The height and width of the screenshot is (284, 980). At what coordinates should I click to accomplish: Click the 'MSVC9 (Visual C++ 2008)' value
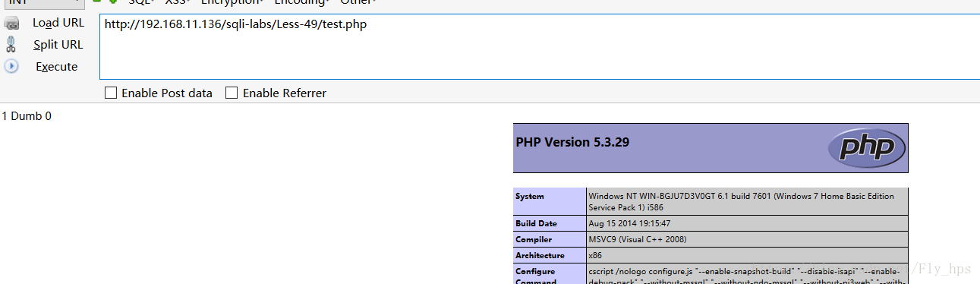637,240
